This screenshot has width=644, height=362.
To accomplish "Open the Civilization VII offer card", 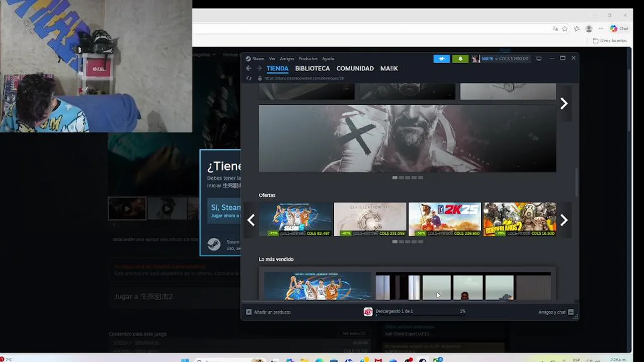I will click(x=370, y=219).
